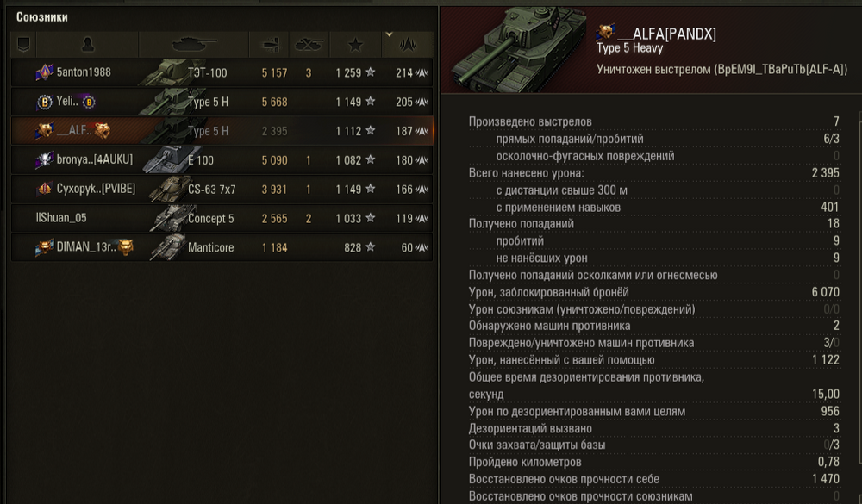Click E 100 tank icon in list
The image size is (862, 504).
[168, 159]
